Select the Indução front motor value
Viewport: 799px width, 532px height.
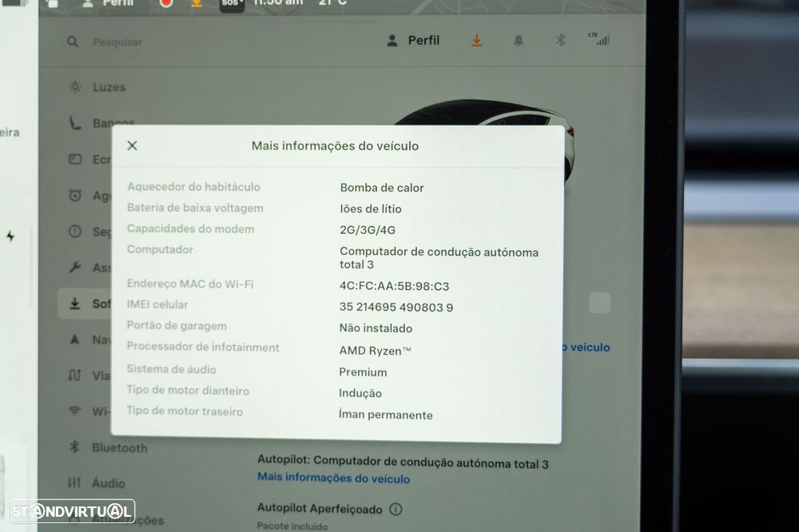tap(360, 393)
